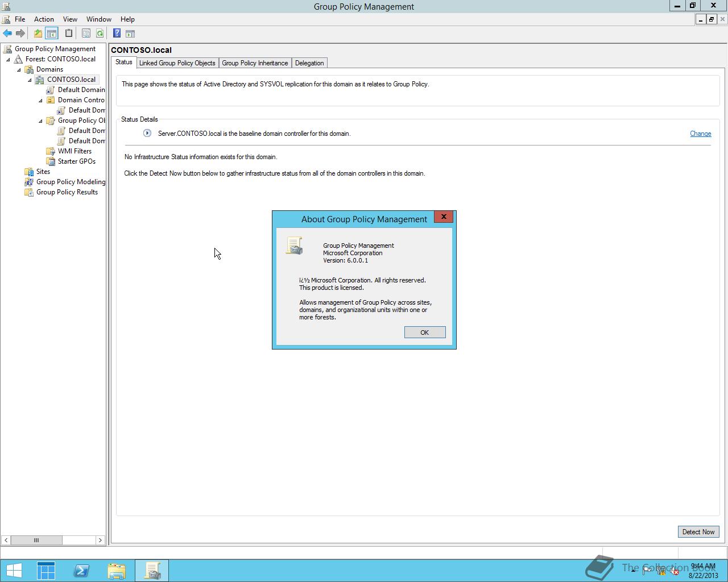Close the About Group Policy Management dialog
Viewport: 728px width, 582px height.
point(444,217)
